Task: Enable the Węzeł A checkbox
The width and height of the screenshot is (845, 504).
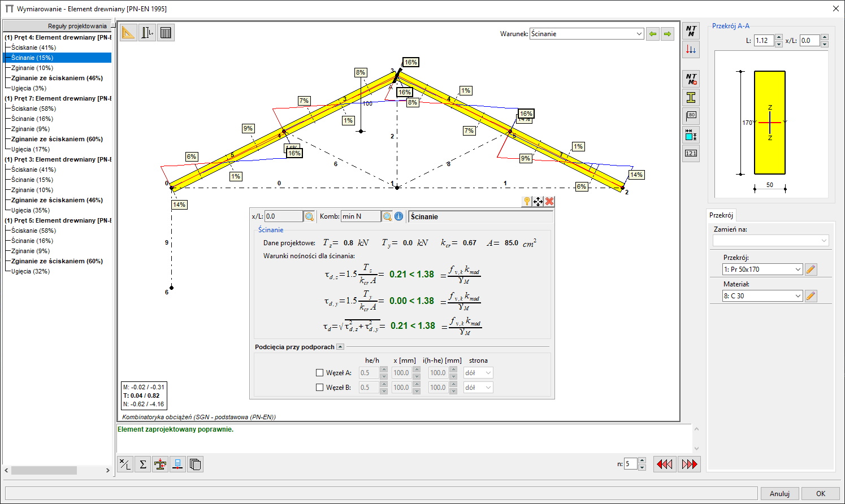Action: pyautogui.click(x=320, y=373)
